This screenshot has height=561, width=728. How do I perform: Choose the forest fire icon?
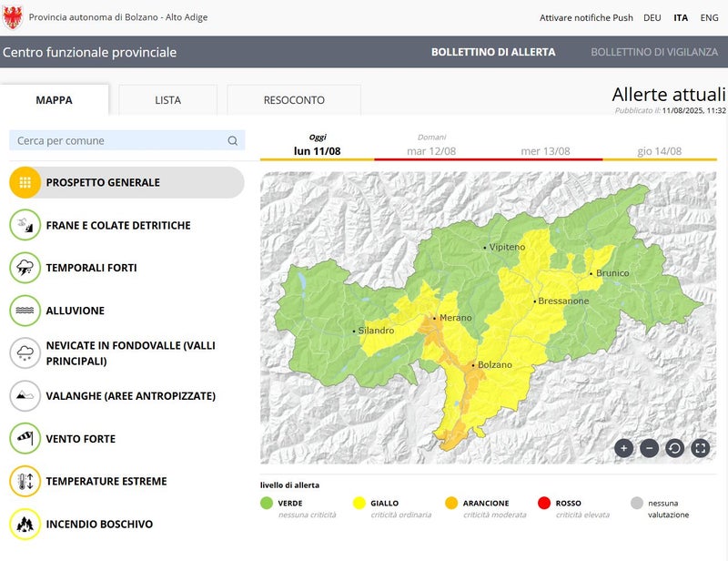coord(25,524)
